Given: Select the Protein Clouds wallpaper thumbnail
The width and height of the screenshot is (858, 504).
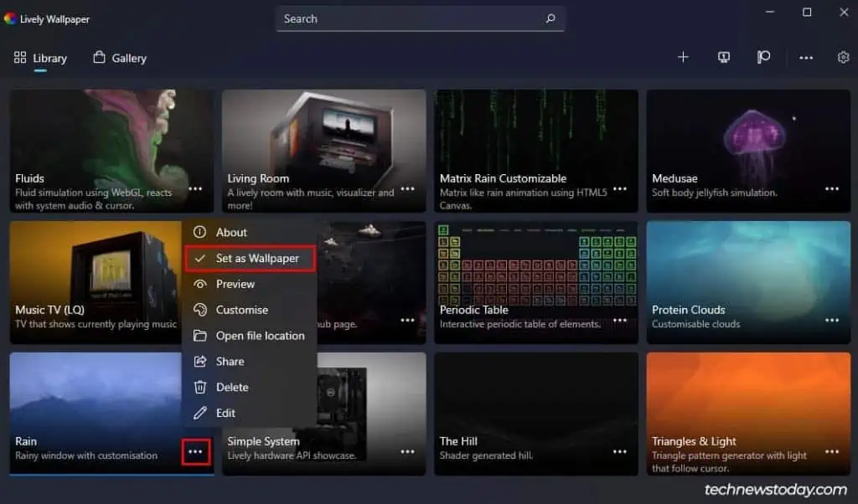Looking at the screenshot, I should coord(748,282).
